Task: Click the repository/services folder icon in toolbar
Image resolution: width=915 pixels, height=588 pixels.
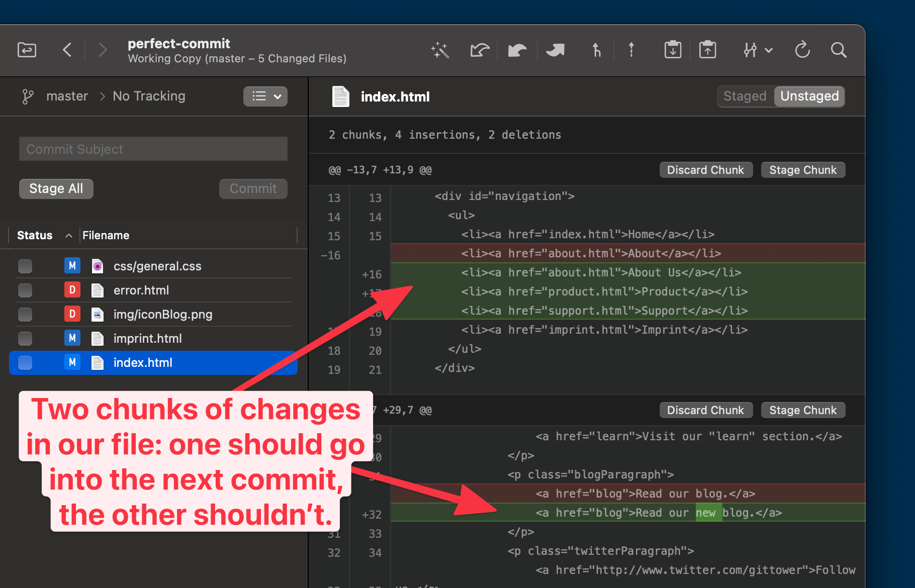Action: [27, 50]
